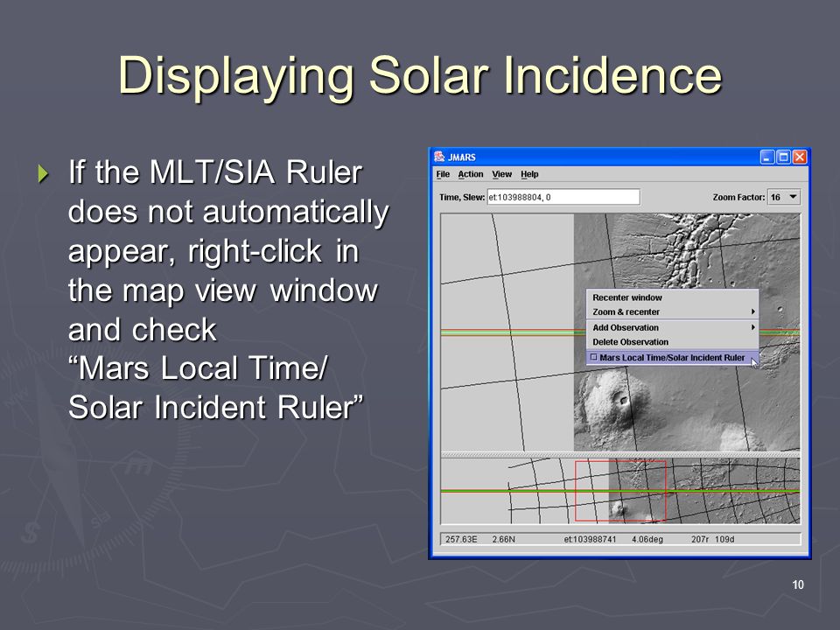This screenshot has width=840, height=630.
Task: Click the slide number 10
Action: (798, 584)
